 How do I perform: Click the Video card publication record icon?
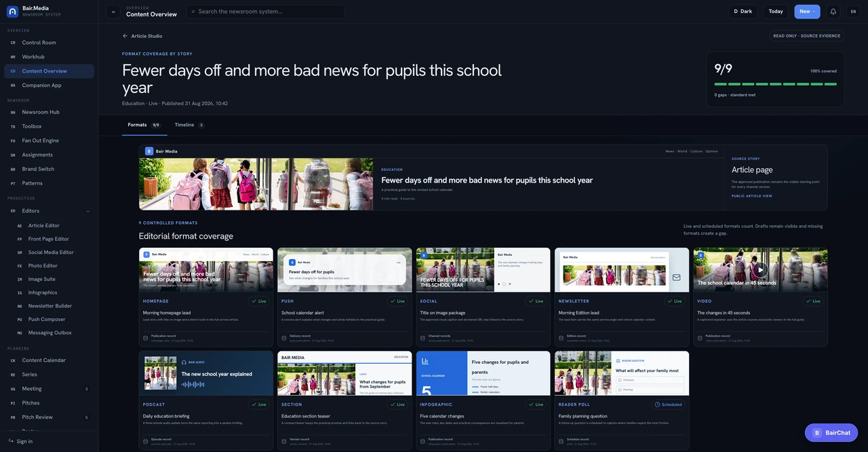point(699,337)
